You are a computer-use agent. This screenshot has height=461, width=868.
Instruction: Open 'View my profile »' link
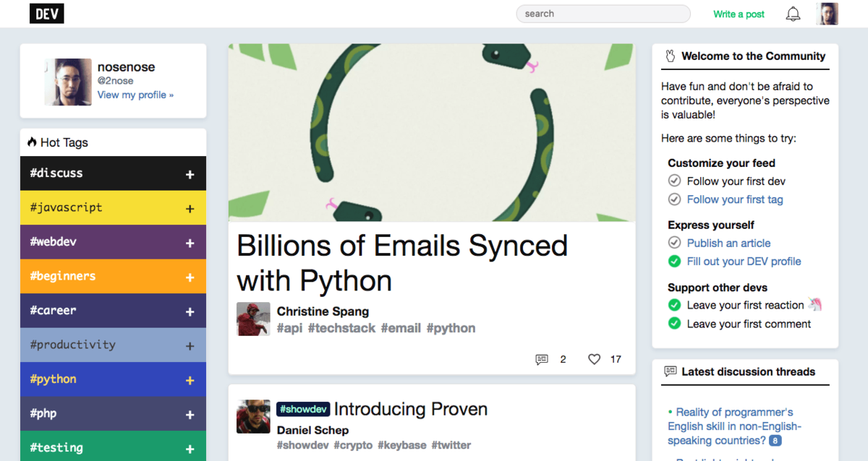135,95
